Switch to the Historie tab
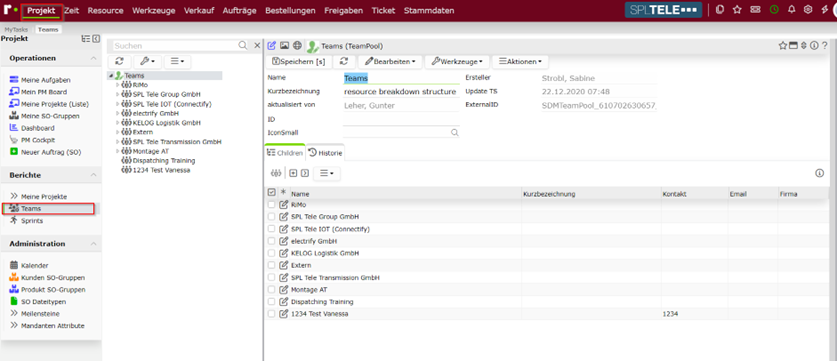 point(325,153)
